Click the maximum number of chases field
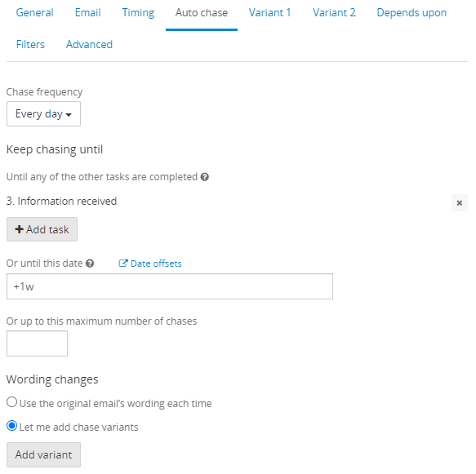 [x=37, y=343]
